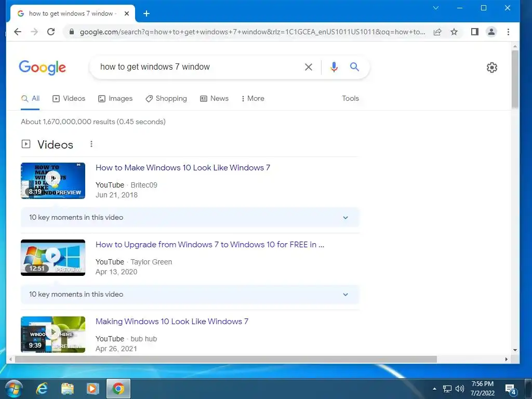Go back using Chrome's back arrow
The width and height of the screenshot is (532, 399).
[18, 32]
